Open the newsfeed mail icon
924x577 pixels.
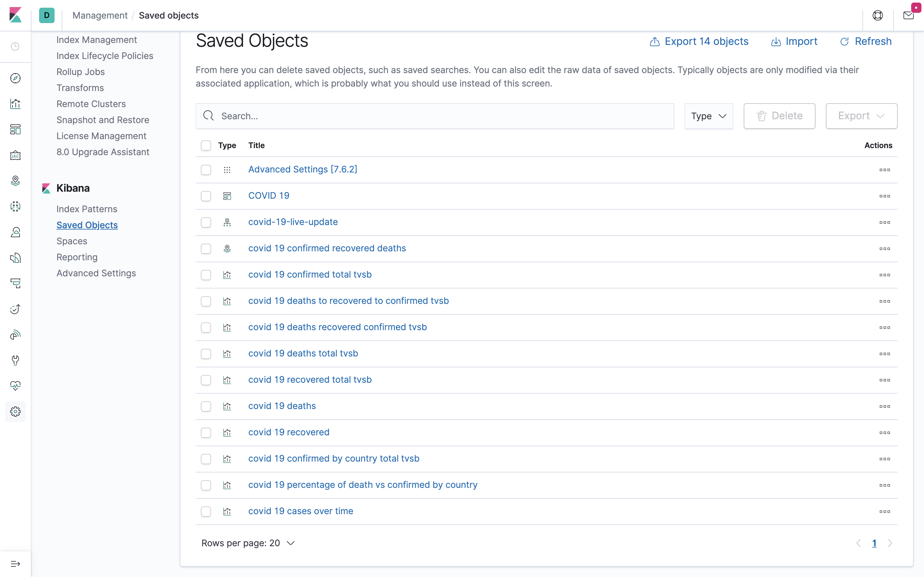click(x=908, y=15)
